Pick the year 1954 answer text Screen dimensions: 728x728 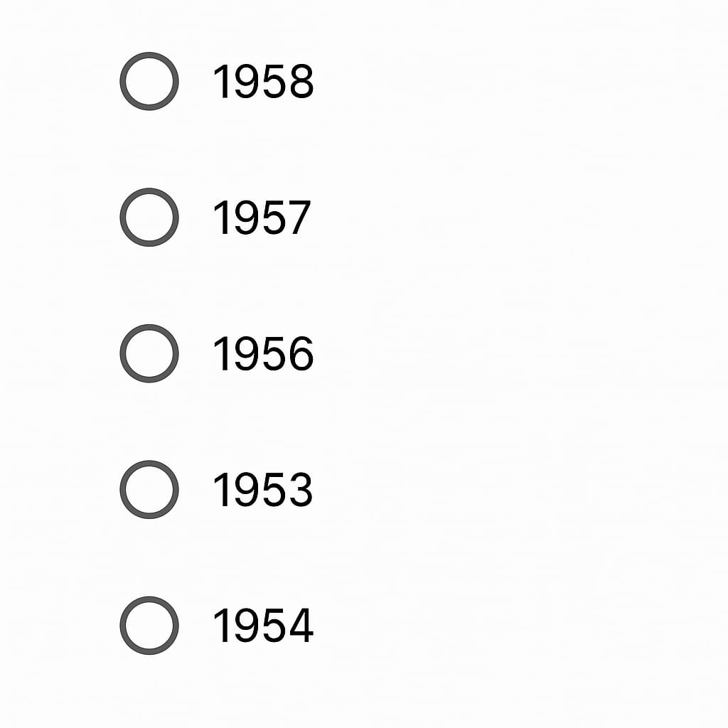click(x=263, y=626)
